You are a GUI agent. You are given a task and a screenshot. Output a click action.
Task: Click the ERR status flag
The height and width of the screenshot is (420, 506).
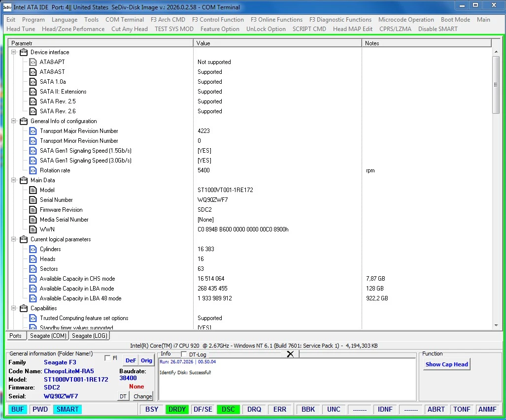tap(280, 409)
